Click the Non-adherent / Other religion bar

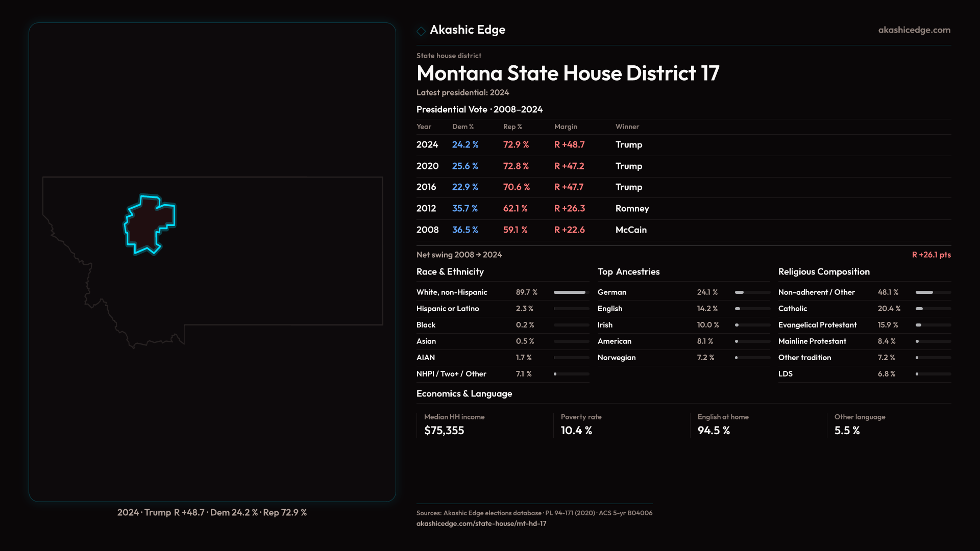933,292
